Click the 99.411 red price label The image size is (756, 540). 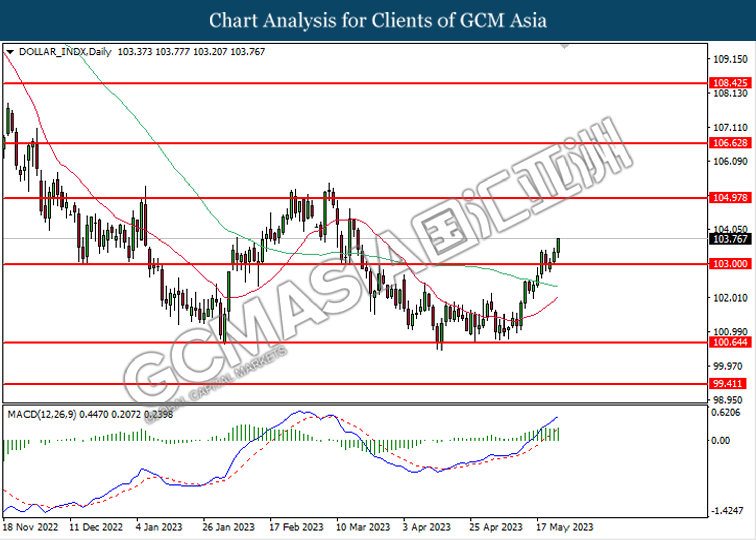pyautogui.click(x=728, y=384)
